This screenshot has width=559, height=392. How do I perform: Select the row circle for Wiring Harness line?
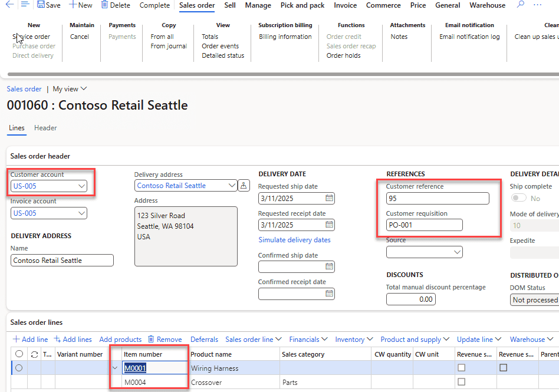pyautogui.click(x=19, y=368)
